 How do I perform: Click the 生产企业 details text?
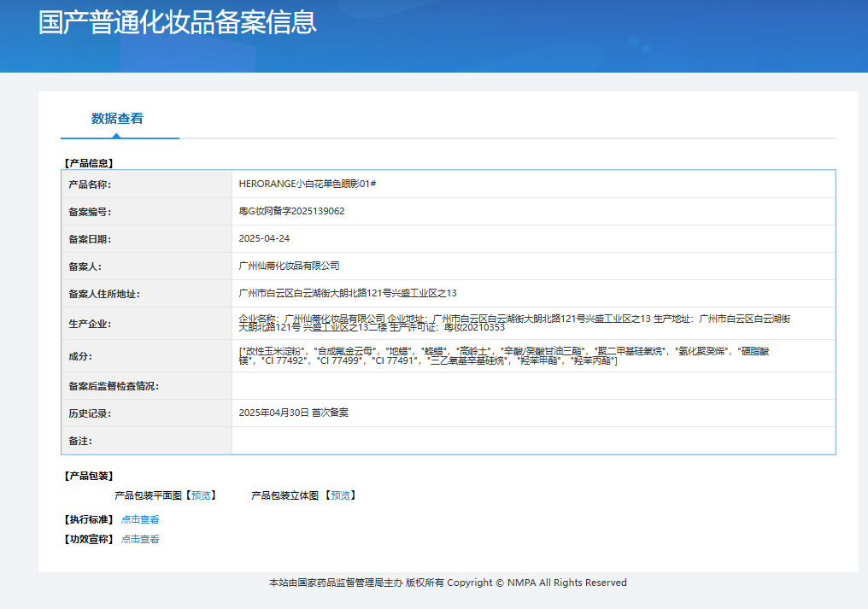pos(515,323)
